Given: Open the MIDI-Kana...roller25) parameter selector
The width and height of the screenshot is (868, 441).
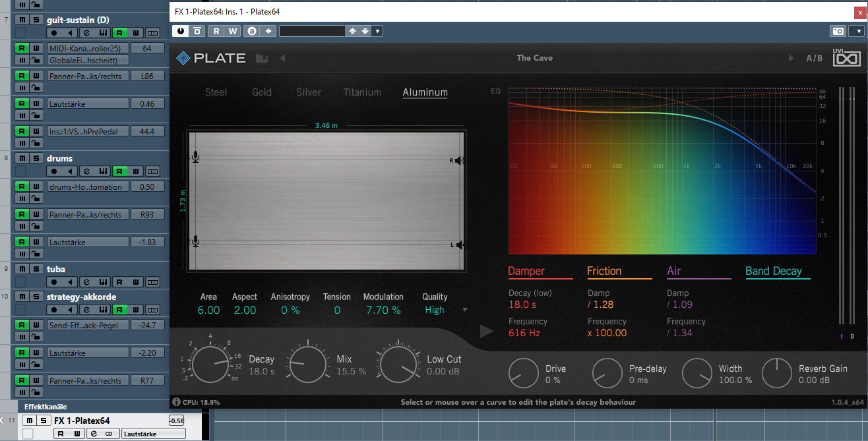Looking at the screenshot, I should pos(88,48).
